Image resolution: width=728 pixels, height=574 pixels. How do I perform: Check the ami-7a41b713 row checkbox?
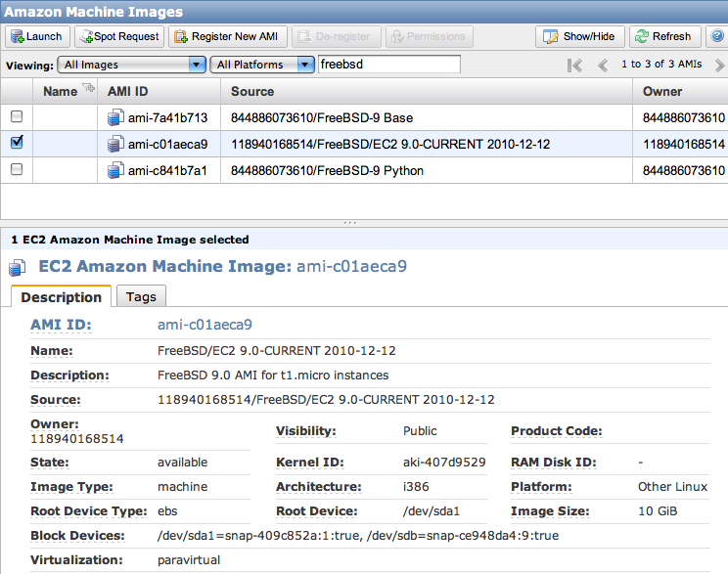(17, 116)
